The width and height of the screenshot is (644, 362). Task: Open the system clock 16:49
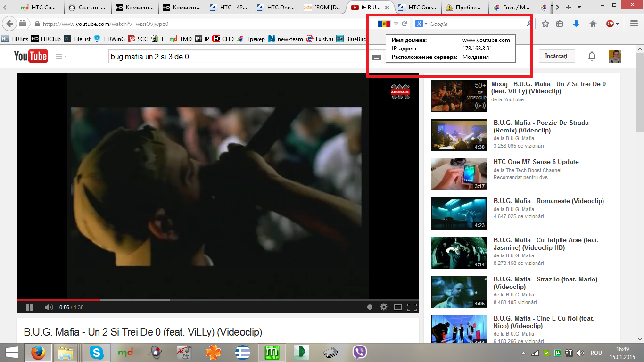pyautogui.click(x=623, y=349)
